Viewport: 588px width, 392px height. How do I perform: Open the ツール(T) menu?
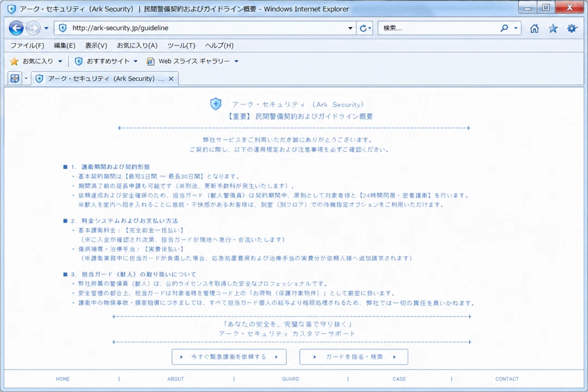[181, 45]
